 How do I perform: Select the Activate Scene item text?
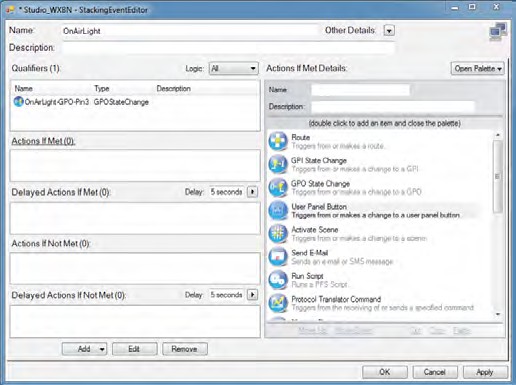click(315, 230)
